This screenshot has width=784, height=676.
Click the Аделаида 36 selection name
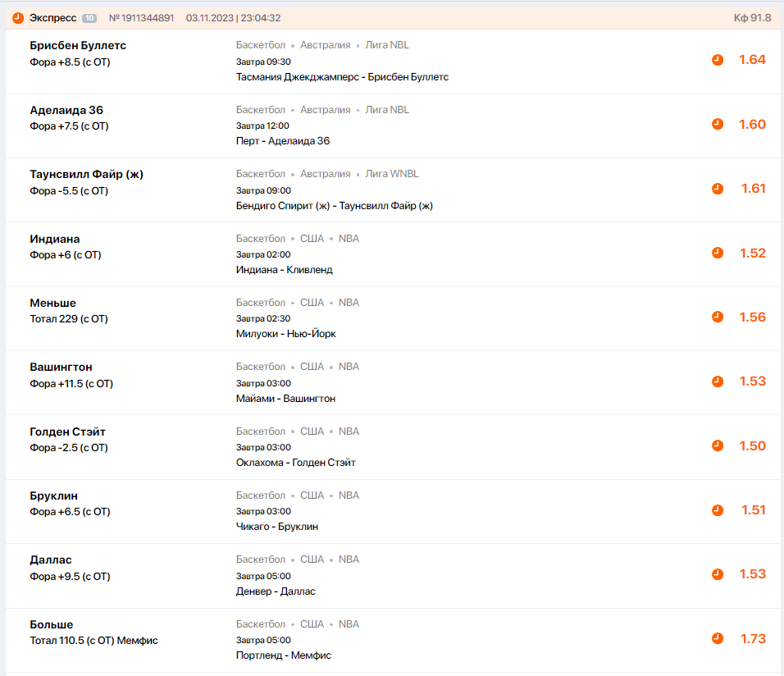(x=66, y=110)
